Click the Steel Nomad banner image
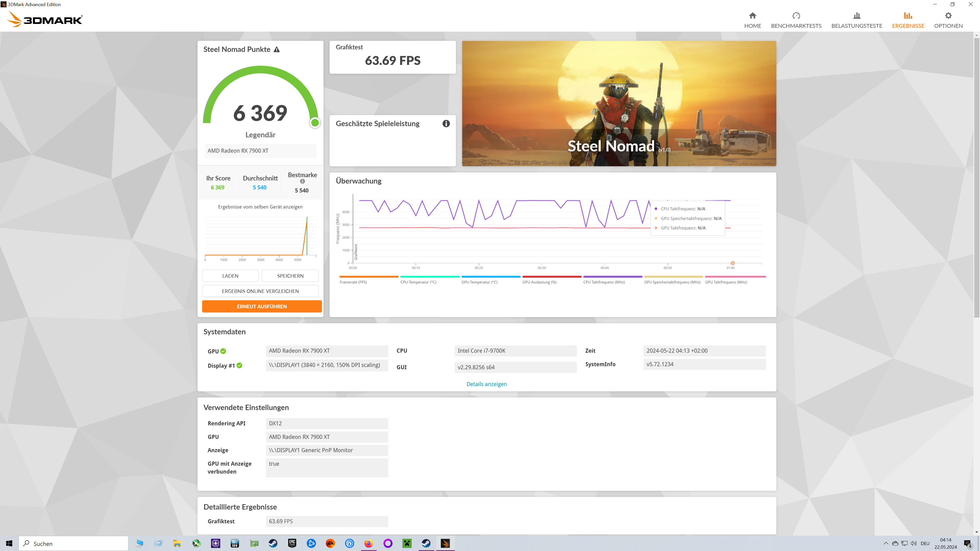980x551 pixels. click(619, 103)
